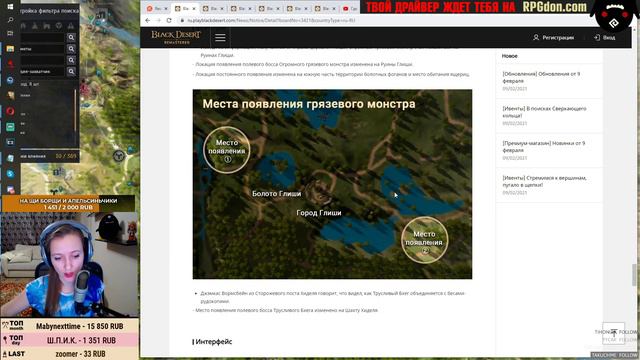Click search magnifier in fourth filter row
This screenshot has height=360, width=640.
(71, 72)
